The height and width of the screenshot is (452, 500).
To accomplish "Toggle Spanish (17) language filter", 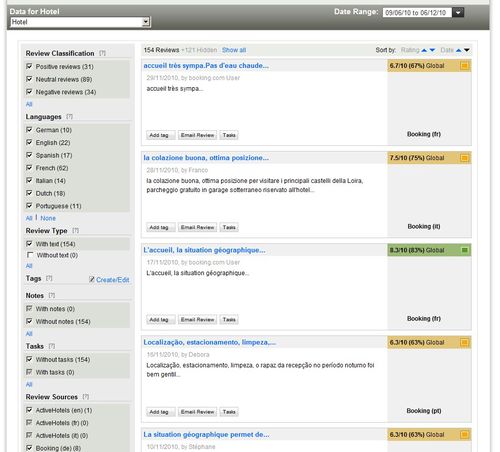I will pyautogui.click(x=29, y=155).
